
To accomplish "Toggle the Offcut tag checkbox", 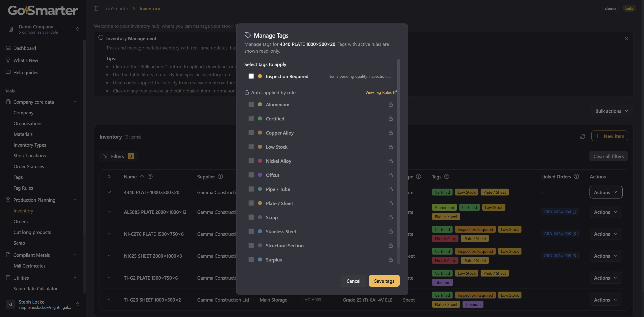I will coord(251,175).
